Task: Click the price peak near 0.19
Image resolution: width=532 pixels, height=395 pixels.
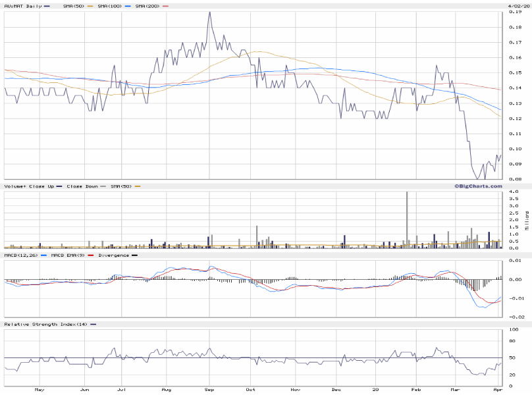Action: 209,13
